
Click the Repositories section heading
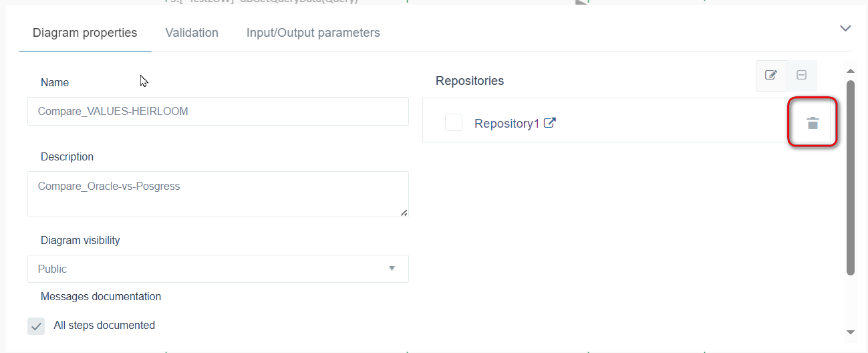pos(470,81)
